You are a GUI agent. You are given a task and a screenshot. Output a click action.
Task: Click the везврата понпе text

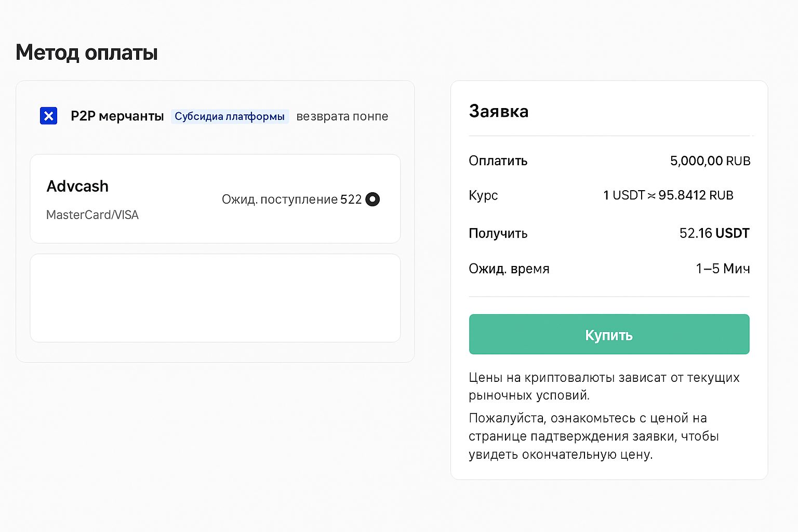342,116
